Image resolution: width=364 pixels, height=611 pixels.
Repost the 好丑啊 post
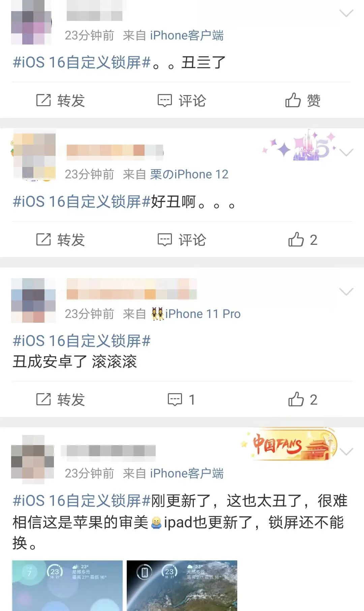coord(60,240)
